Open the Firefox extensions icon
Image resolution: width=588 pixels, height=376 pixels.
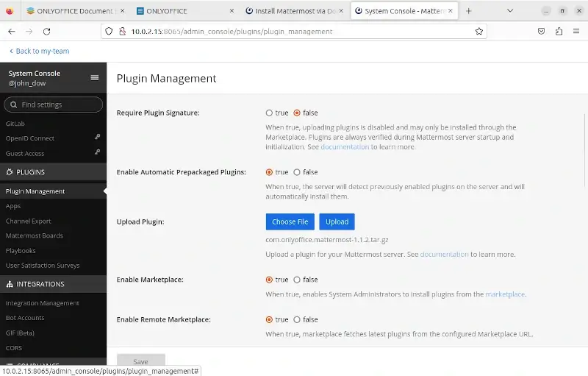pyautogui.click(x=559, y=32)
